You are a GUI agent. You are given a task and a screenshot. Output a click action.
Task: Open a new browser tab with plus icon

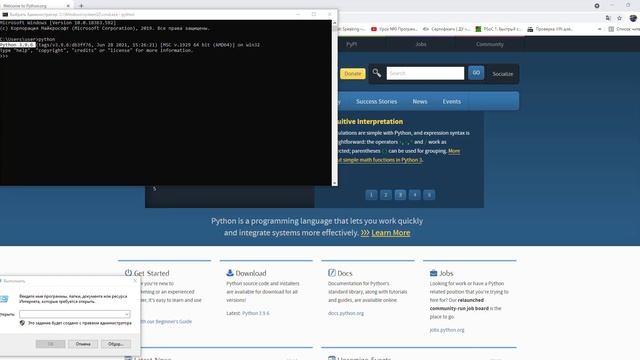coord(81,6)
